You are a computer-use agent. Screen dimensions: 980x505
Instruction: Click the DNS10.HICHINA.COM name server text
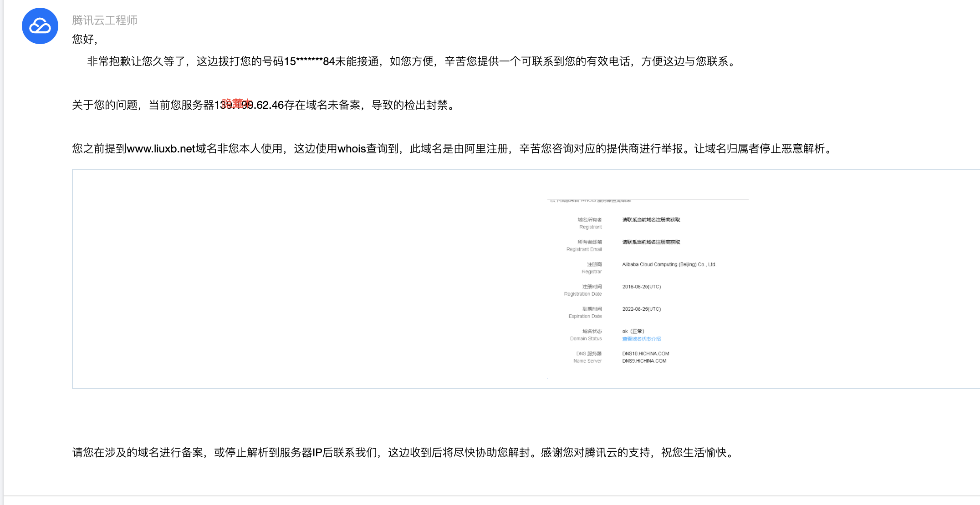point(645,353)
